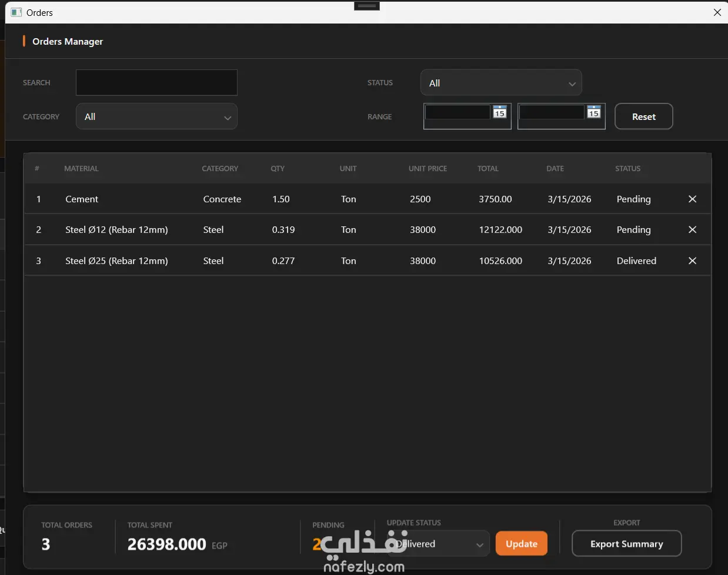
Task: Click the 12122.000 total cell
Action: [500, 230]
